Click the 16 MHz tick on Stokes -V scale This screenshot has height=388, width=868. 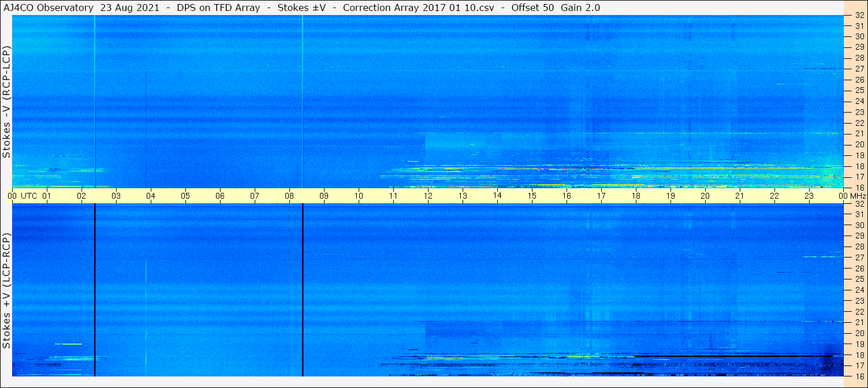click(x=859, y=187)
